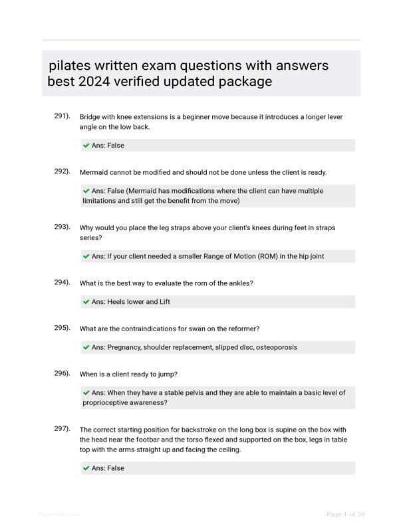Click the checkmark beside 'Heels lower and Lift'
Image resolution: width=403 pixels, height=532 pixels.
tap(86, 302)
